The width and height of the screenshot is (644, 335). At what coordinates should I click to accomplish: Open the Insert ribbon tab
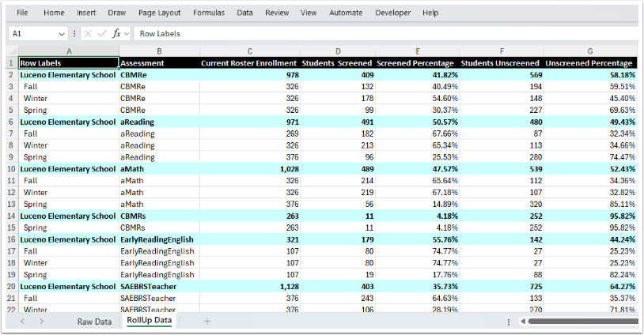86,13
